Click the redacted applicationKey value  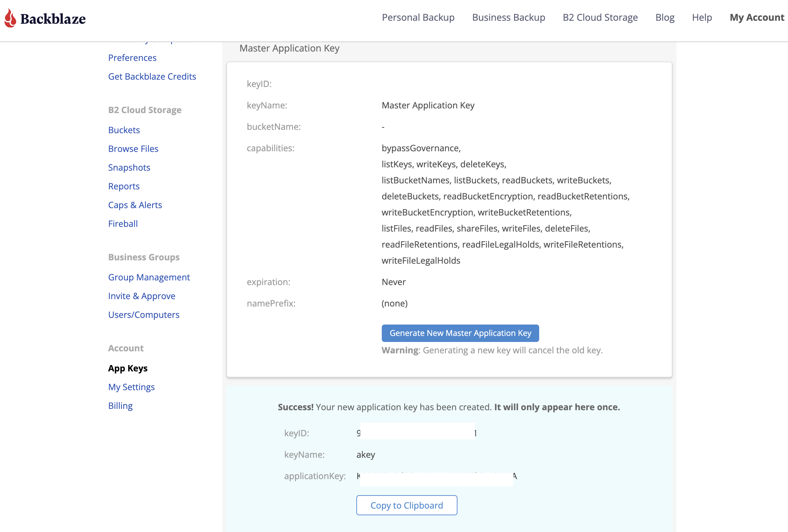tap(437, 478)
